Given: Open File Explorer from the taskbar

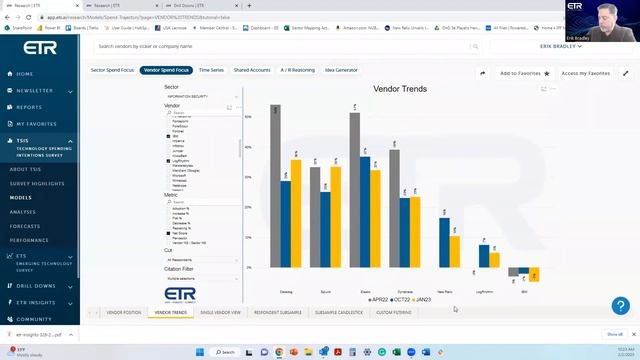Looking at the screenshot, I should (308, 352).
